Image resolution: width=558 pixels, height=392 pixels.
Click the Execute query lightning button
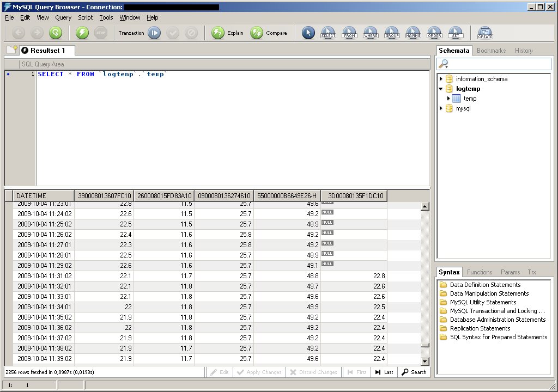[x=82, y=33]
